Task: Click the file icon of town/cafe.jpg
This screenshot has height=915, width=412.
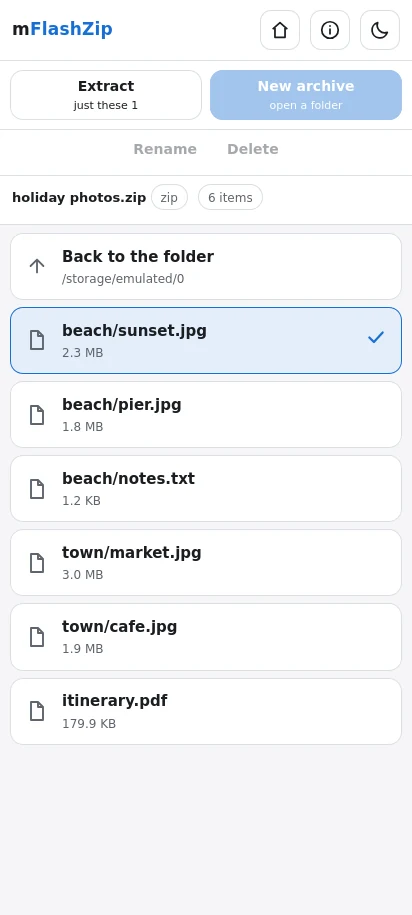Action: click(x=37, y=637)
